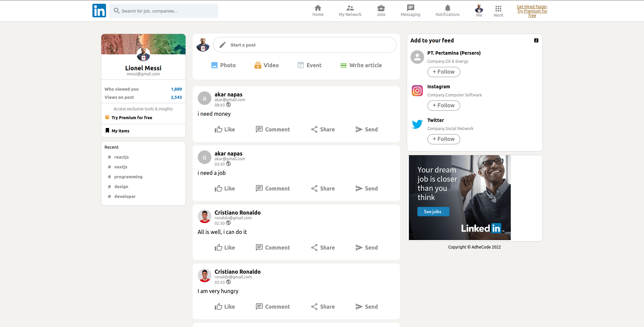The width and height of the screenshot is (644, 327).
Task: Like the "I am very hungry" post
Action: pos(225,307)
